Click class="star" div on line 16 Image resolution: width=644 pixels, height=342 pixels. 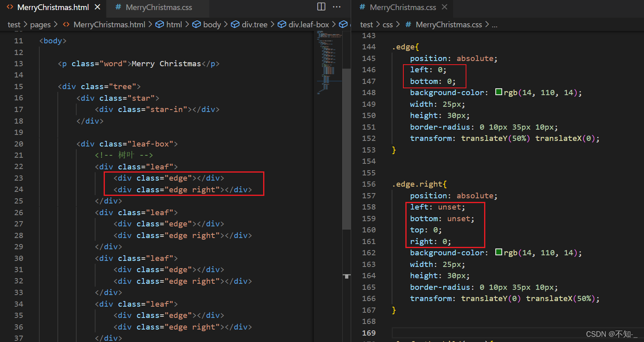pos(118,98)
